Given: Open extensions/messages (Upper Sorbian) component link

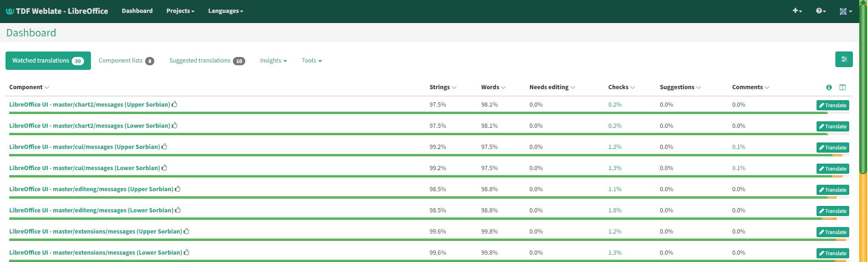Looking at the screenshot, I should point(96,232).
